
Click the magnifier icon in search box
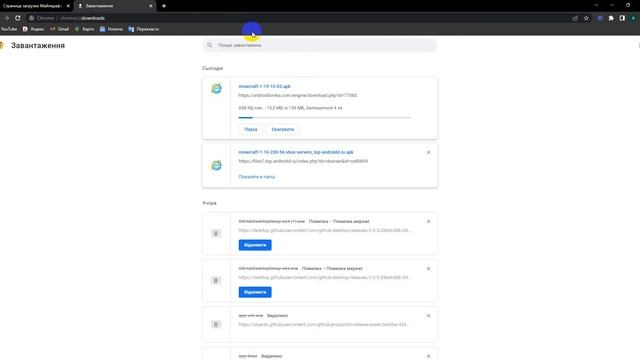tap(209, 45)
